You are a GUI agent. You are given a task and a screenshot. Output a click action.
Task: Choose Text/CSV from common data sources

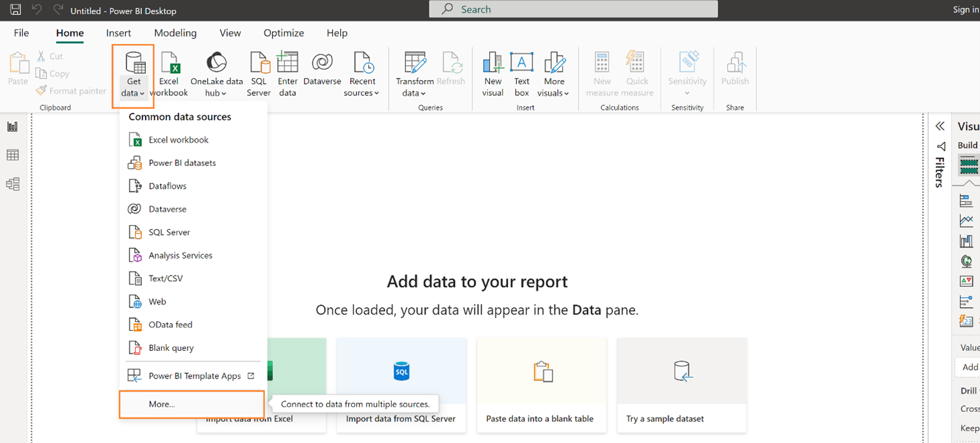coord(165,278)
